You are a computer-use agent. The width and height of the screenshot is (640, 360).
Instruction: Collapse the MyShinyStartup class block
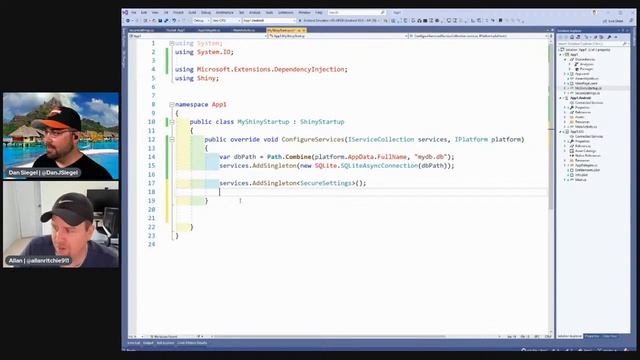(172, 122)
